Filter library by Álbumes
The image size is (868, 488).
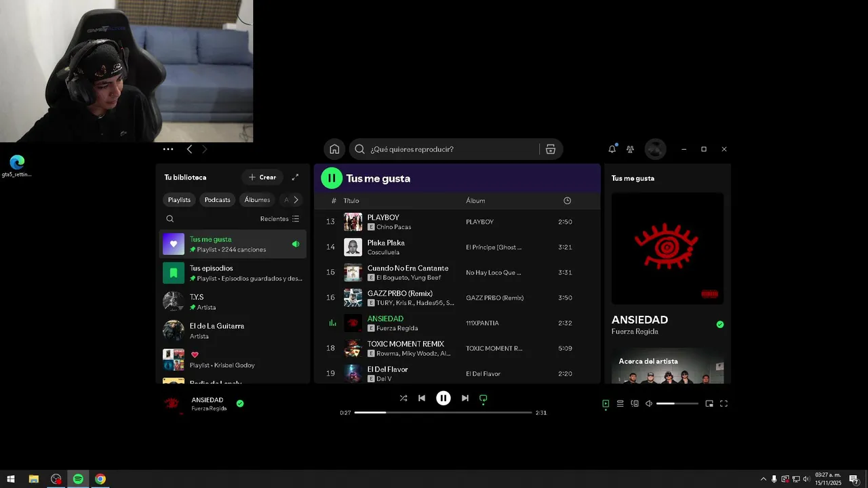(x=257, y=200)
